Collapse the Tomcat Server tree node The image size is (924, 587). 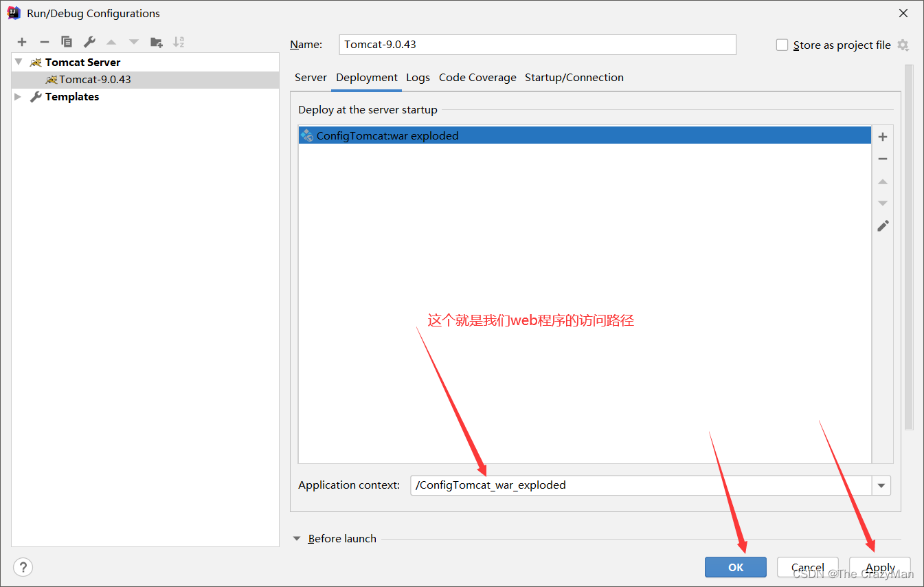(x=19, y=62)
